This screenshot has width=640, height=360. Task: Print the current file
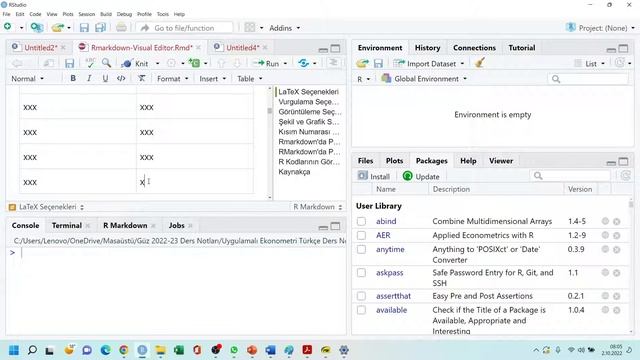[121, 27]
